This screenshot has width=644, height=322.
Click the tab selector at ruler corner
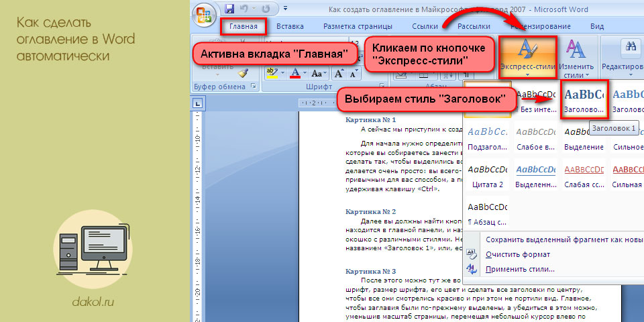(197, 103)
